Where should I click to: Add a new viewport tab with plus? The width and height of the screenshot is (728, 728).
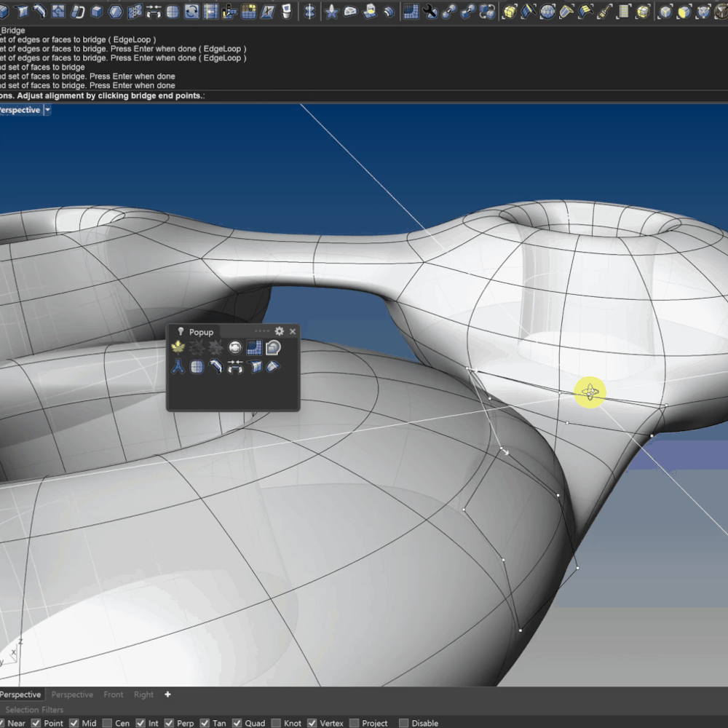pos(167,695)
